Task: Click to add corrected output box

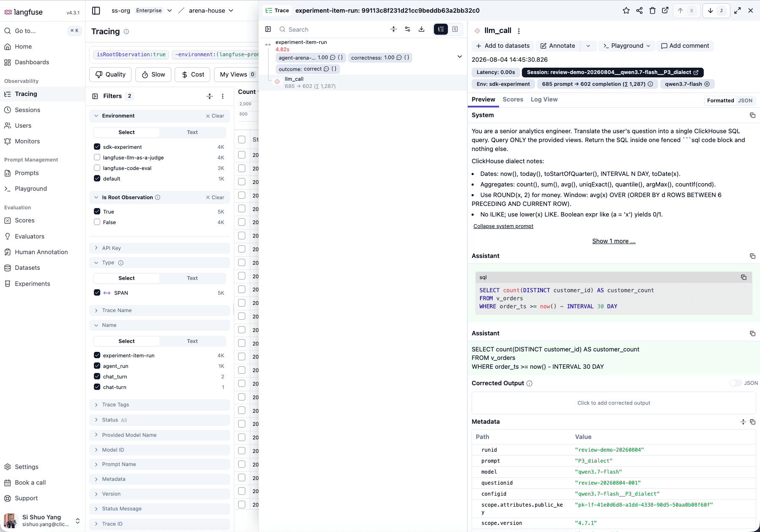Action: 614,403
